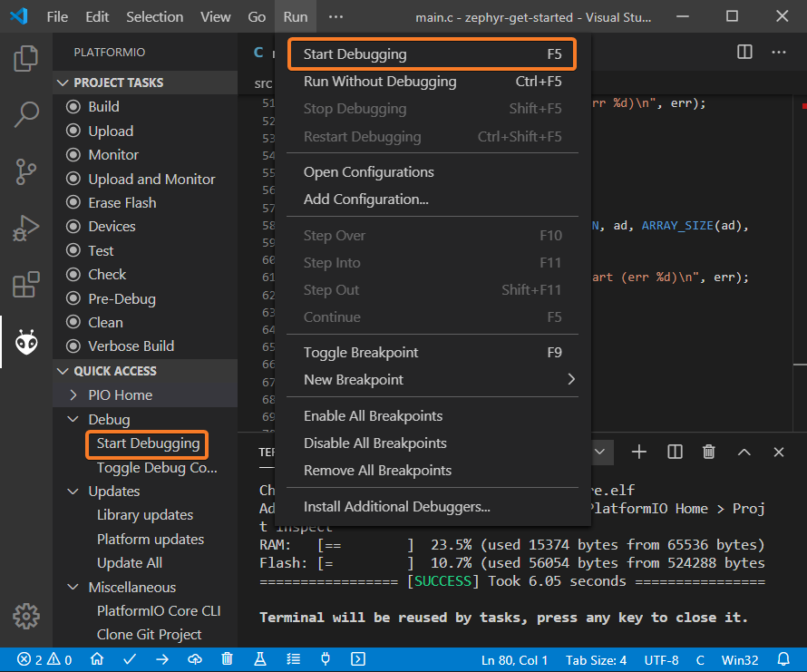Open the terminal selector dropdown
807x672 pixels.
599,453
